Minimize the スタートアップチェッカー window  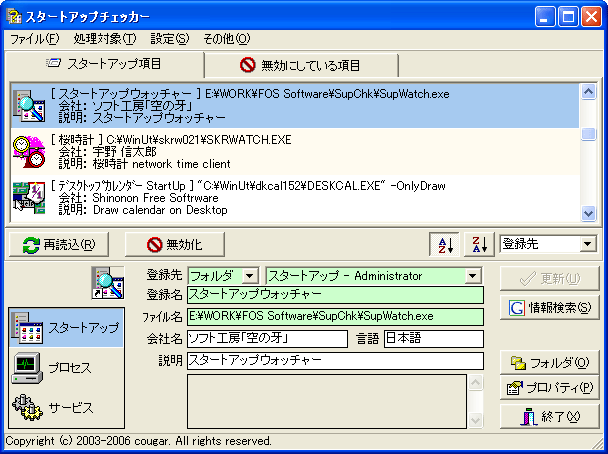click(545, 17)
